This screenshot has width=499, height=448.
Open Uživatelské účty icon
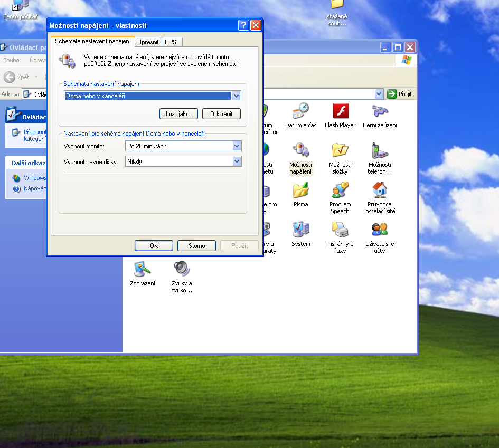pos(380,231)
